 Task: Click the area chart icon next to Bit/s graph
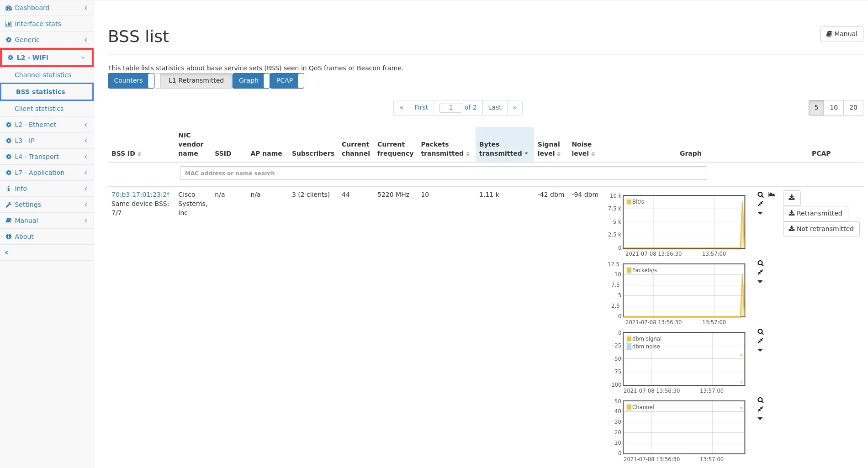tap(772, 195)
